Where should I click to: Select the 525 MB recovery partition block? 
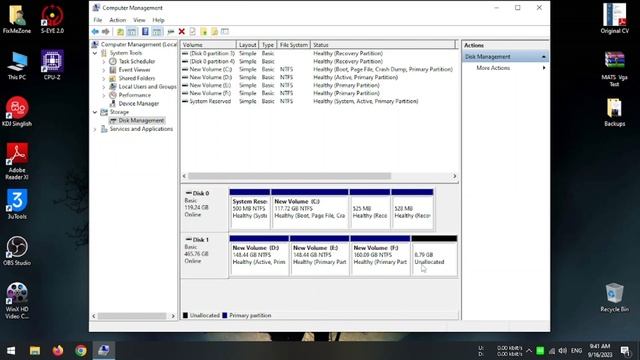[x=370, y=209]
